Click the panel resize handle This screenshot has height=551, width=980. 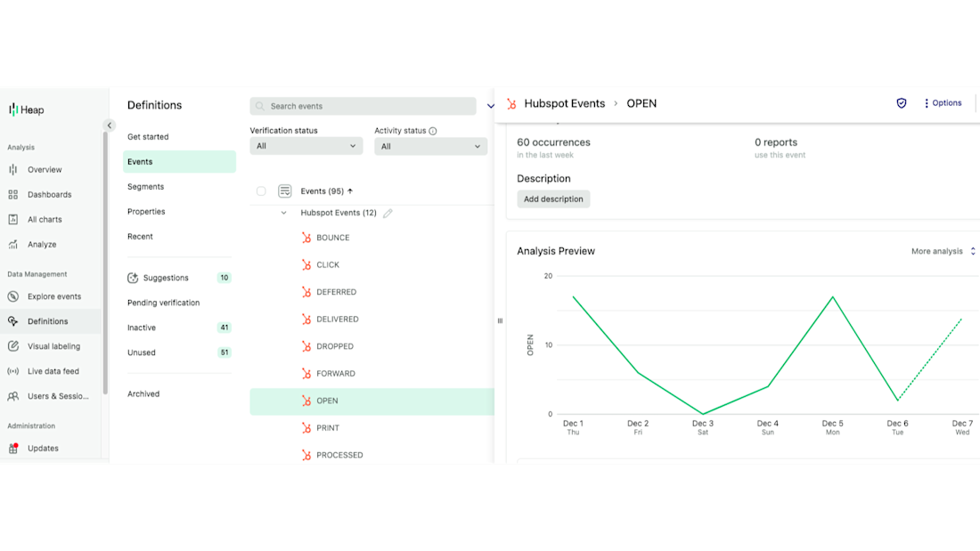500,321
